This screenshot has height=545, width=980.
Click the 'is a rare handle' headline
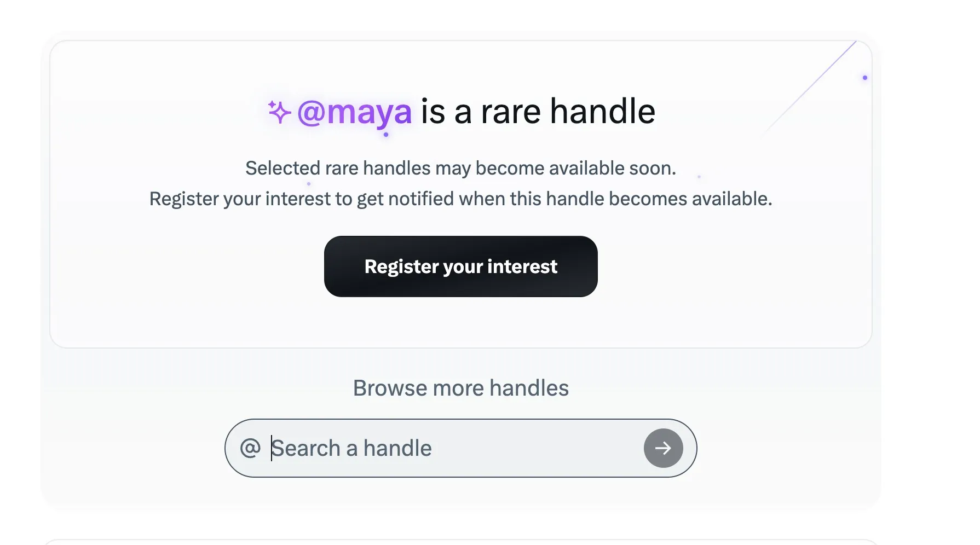pyautogui.click(x=538, y=112)
